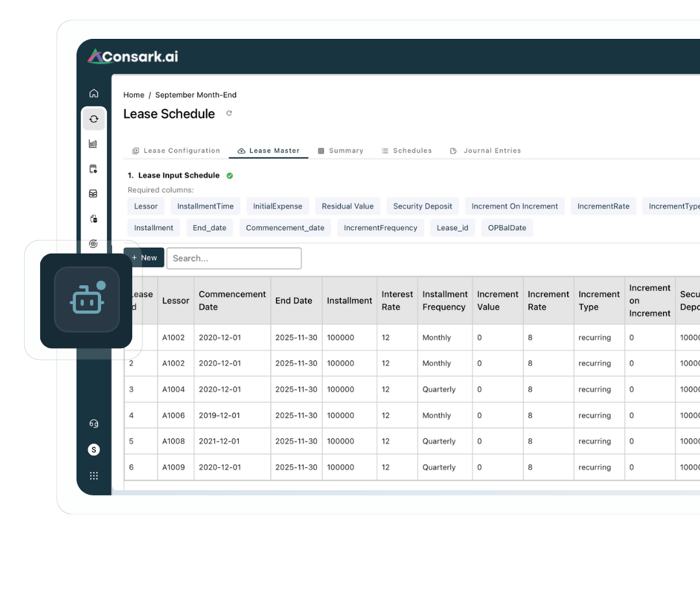This screenshot has width=700, height=614.
Task: Click the refresh icon beside Lease Schedule
Action: click(x=229, y=113)
